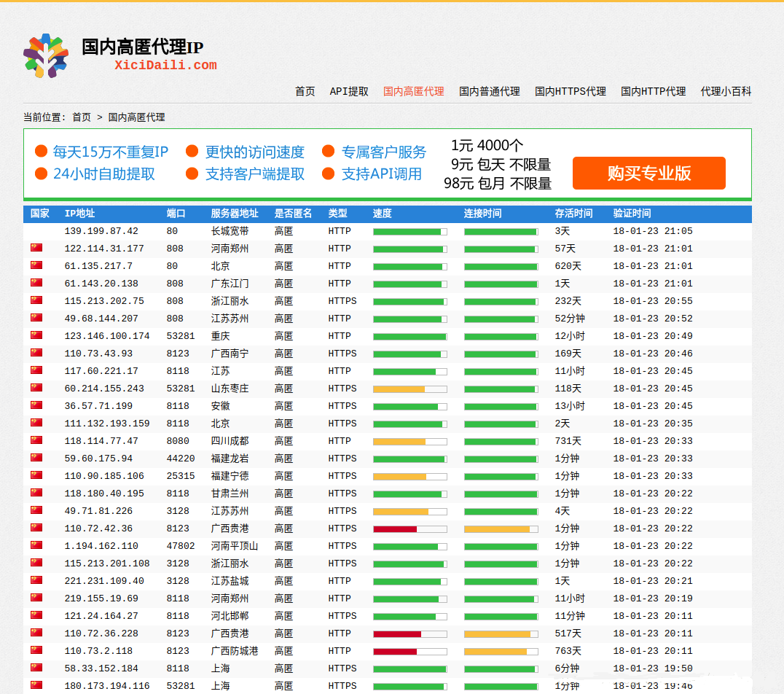784x694 pixels.
Task: Click China flag in 36.57.71.199 row
Action: 36,405
